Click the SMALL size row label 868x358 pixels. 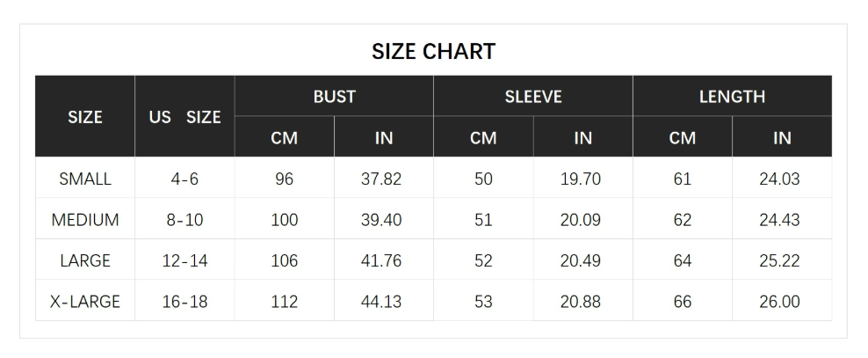pos(85,179)
